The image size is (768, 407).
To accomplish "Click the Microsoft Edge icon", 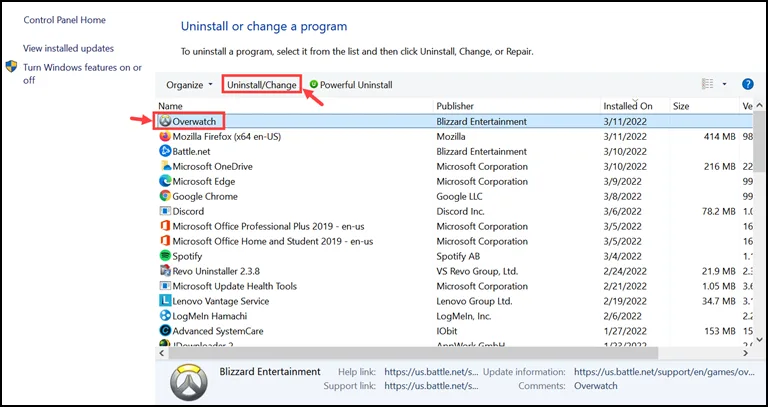I will coord(165,181).
